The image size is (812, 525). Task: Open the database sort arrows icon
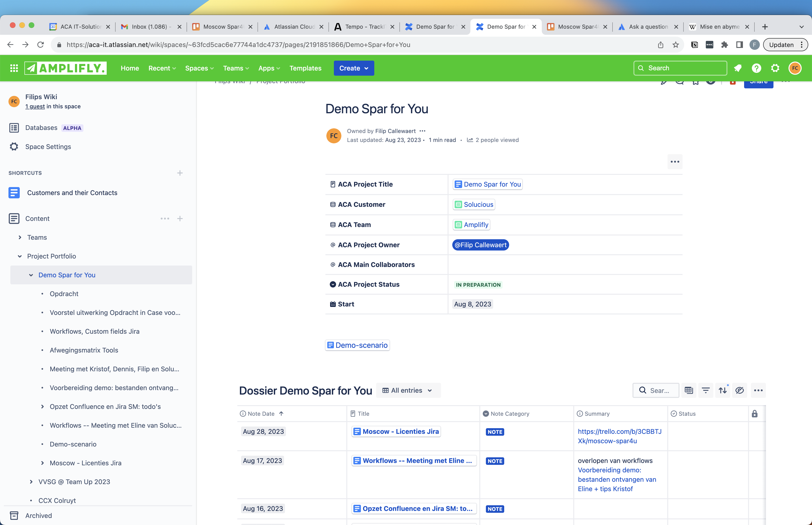[x=723, y=390]
